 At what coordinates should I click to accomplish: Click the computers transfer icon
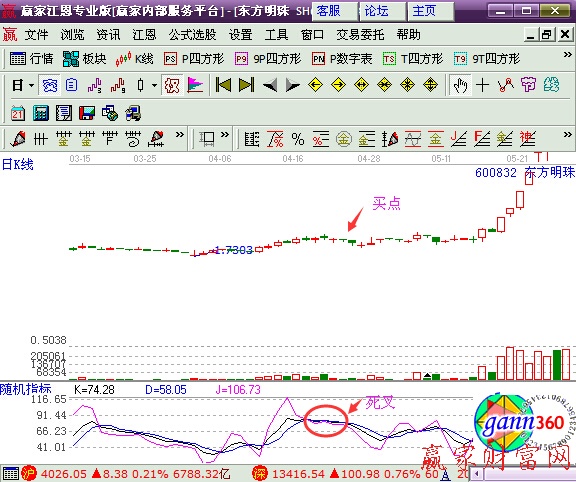133,113
